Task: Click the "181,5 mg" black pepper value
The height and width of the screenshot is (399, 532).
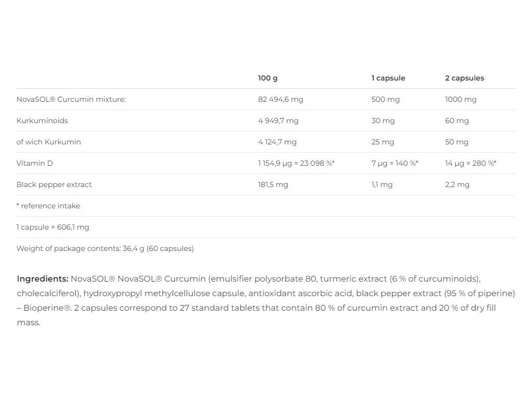Action: point(273,184)
